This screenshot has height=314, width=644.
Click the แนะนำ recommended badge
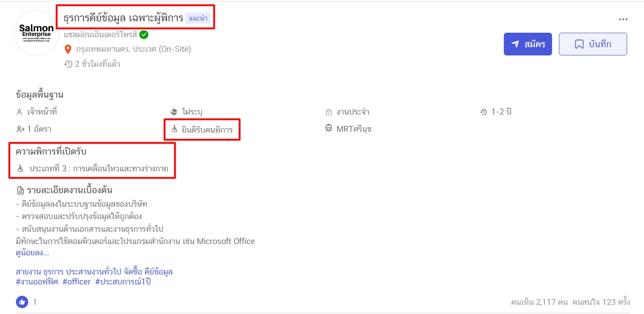(198, 18)
